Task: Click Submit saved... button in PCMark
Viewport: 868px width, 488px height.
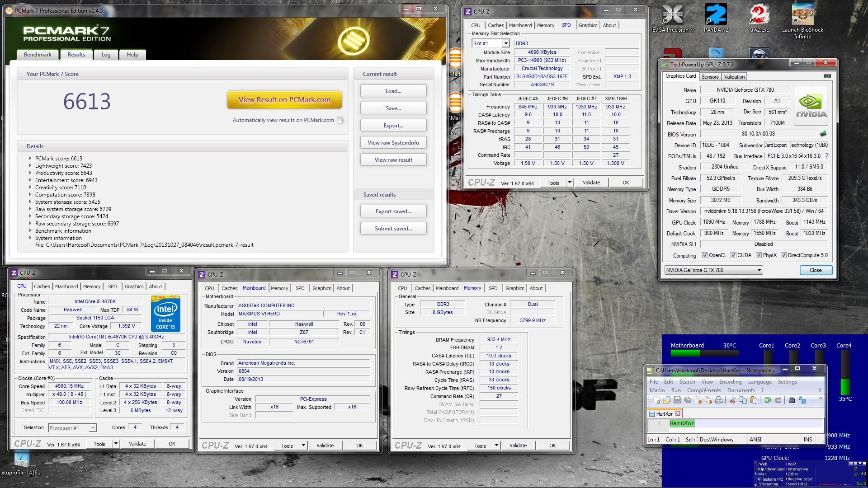Action: coord(393,229)
